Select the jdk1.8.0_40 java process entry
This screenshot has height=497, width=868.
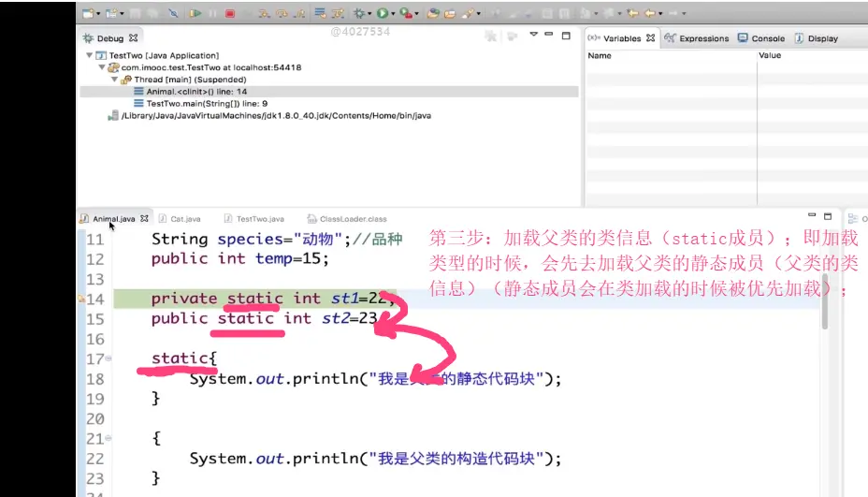click(269, 116)
